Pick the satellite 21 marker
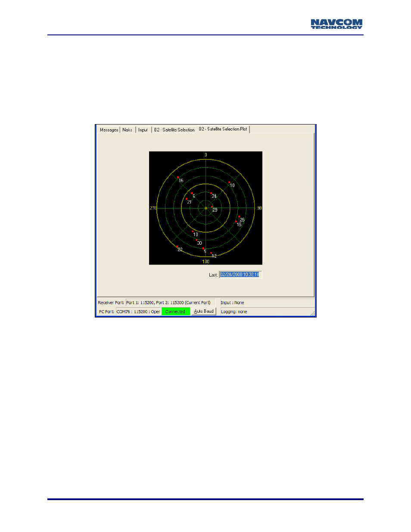Image resolution: width=411 pixels, height=532 pixels. [187, 199]
